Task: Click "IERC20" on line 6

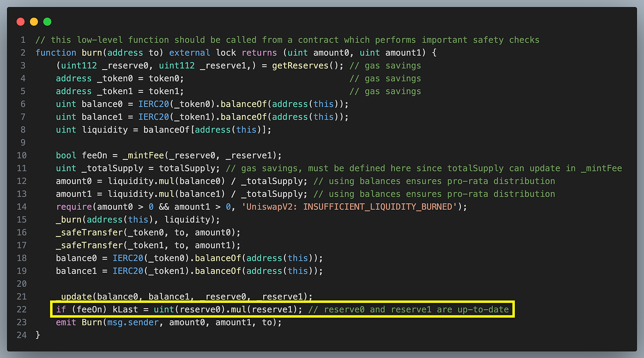Action: (x=154, y=104)
